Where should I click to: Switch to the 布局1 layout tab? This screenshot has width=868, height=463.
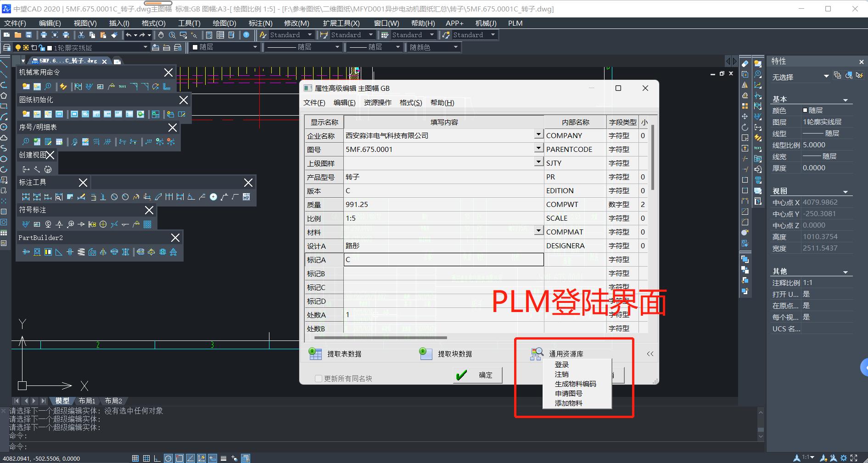click(x=87, y=401)
